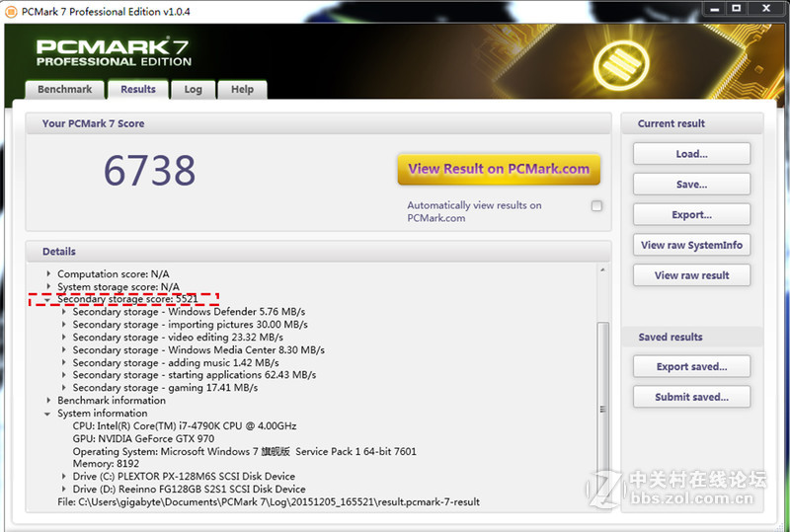Expand Secondary storage importing pictures entry

pyautogui.click(x=63, y=325)
